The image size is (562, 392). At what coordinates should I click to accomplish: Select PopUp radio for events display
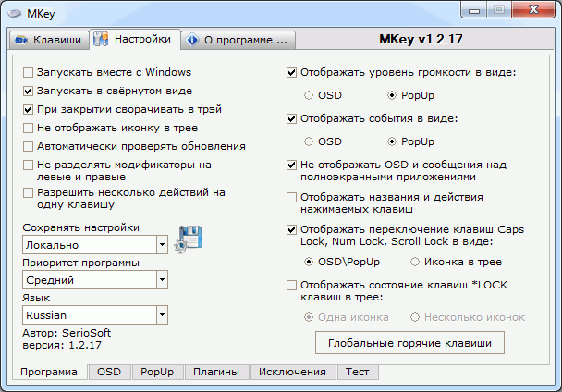tap(392, 141)
